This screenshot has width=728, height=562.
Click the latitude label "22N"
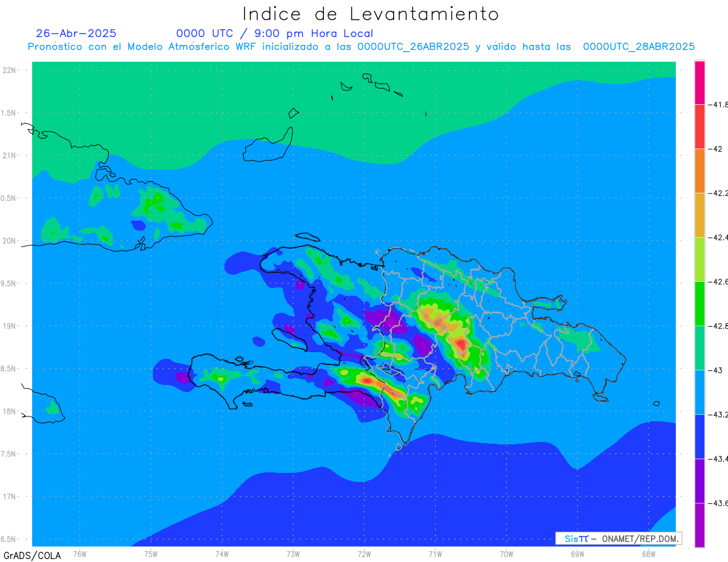coord(10,70)
